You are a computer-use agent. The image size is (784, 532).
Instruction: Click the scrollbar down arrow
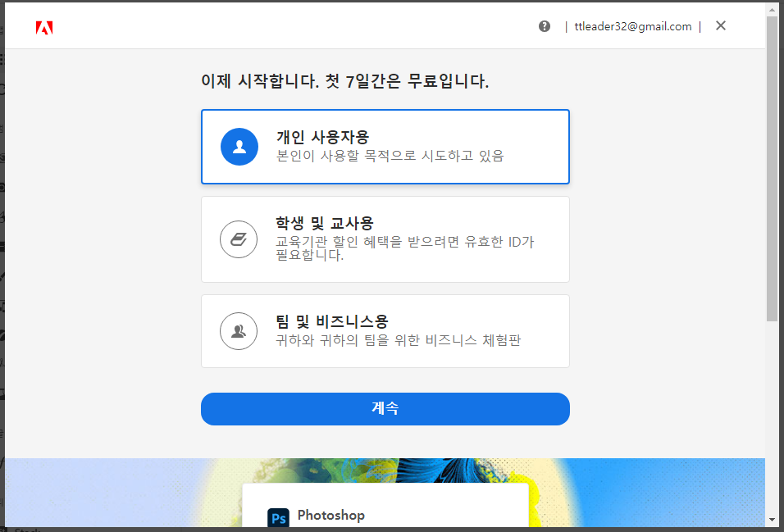click(773, 521)
